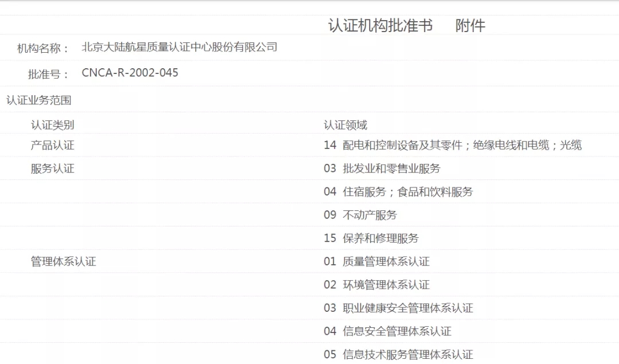Select the 03 职业健康安全管理体系认证 entry
Screen dimensions: 619x364
click(398, 308)
